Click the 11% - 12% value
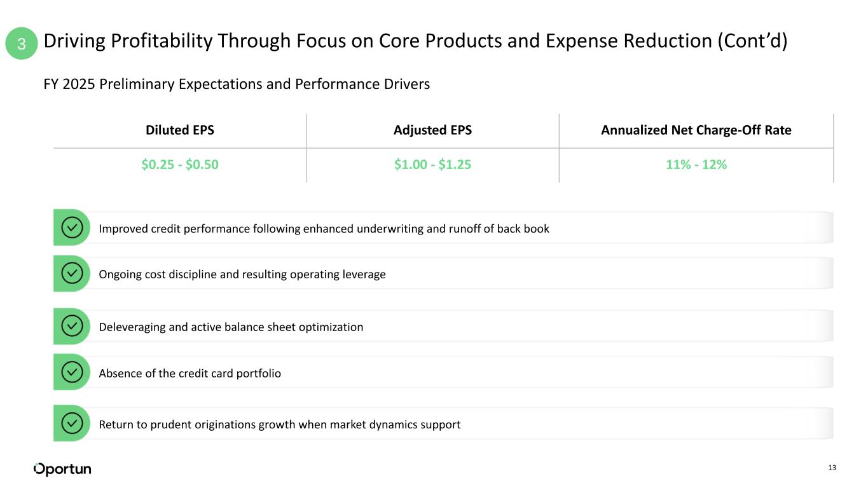Viewport: 868px width, 488px height. [696, 165]
